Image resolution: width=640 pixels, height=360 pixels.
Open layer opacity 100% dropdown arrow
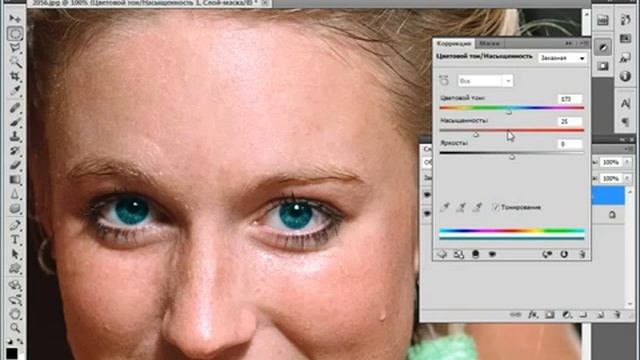[627, 162]
